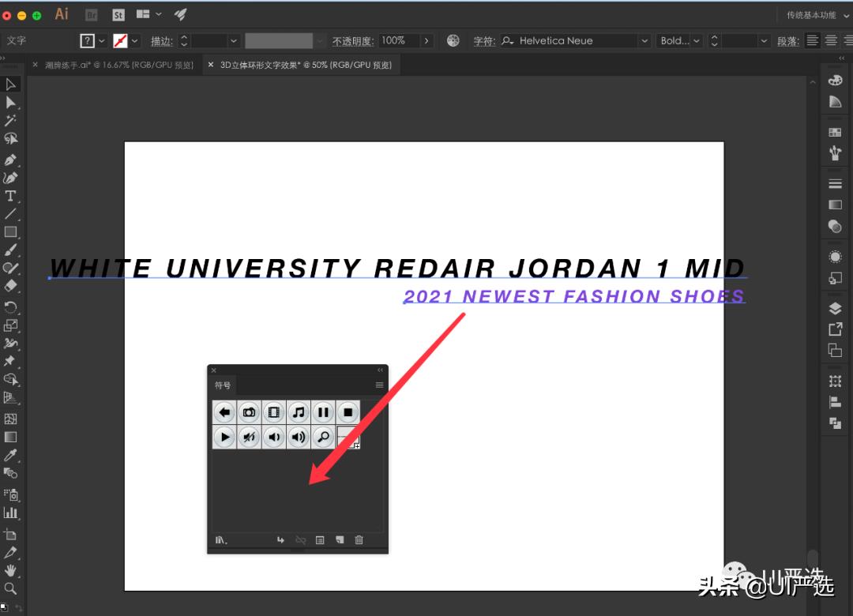Click Place Symbol Instance button
The image size is (853, 616).
pos(280,540)
